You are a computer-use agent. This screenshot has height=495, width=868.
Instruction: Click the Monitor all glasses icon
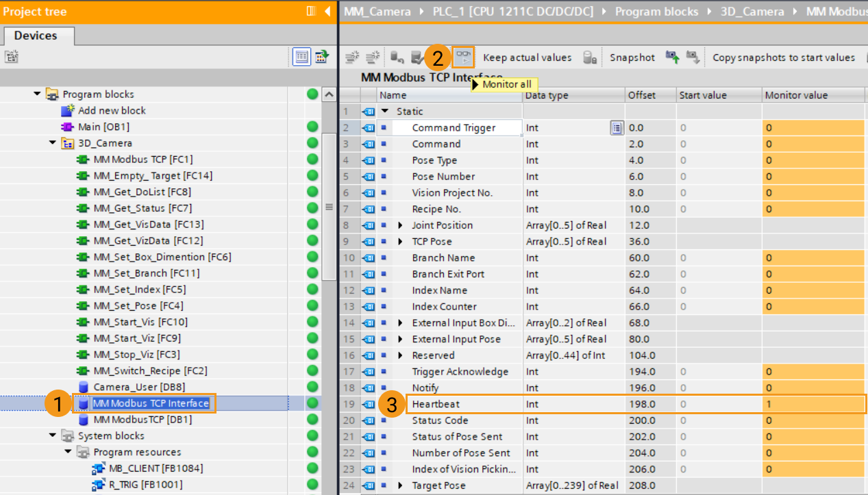pos(464,58)
